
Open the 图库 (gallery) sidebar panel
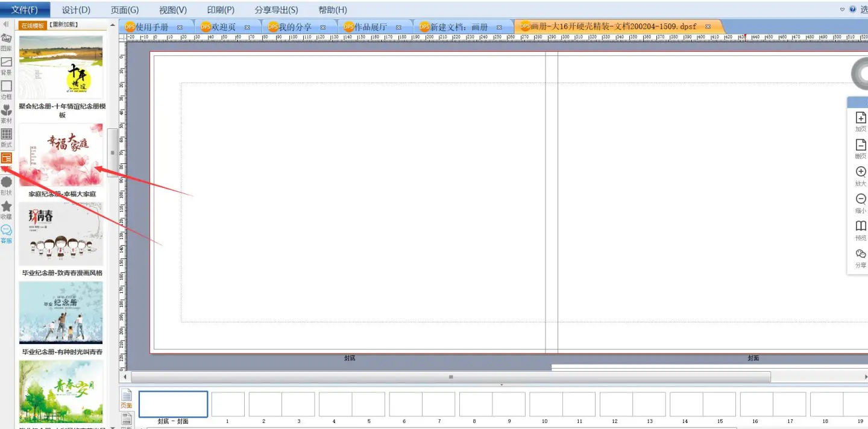point(6,42)
